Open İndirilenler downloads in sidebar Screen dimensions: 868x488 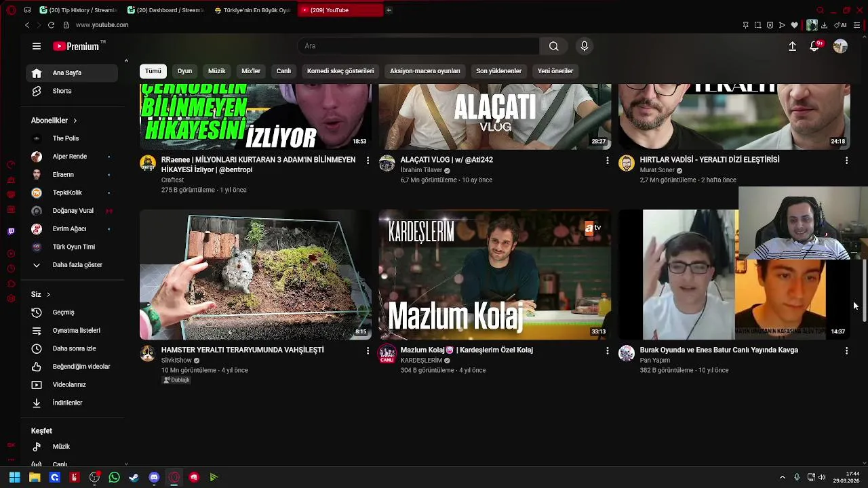pos(73,403)
